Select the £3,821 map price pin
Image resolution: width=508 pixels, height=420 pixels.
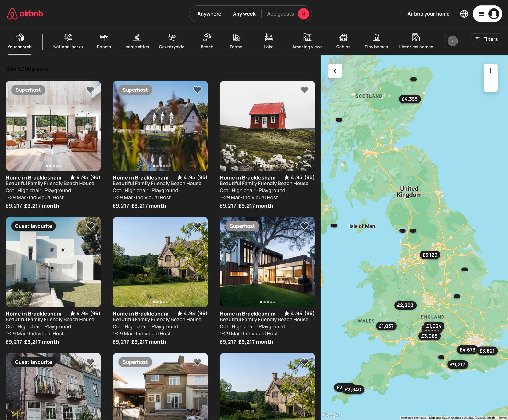pos(487,351)
